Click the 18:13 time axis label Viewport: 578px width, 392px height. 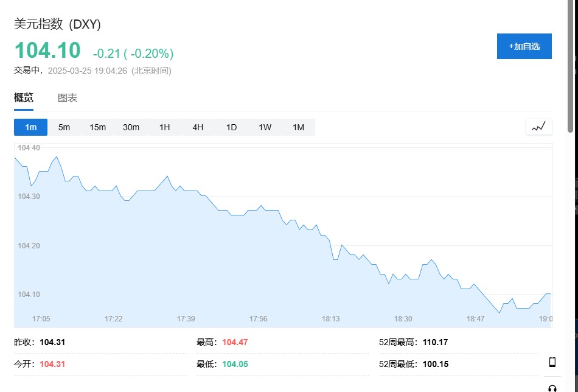pyautogui.click(x=330, y=318)
